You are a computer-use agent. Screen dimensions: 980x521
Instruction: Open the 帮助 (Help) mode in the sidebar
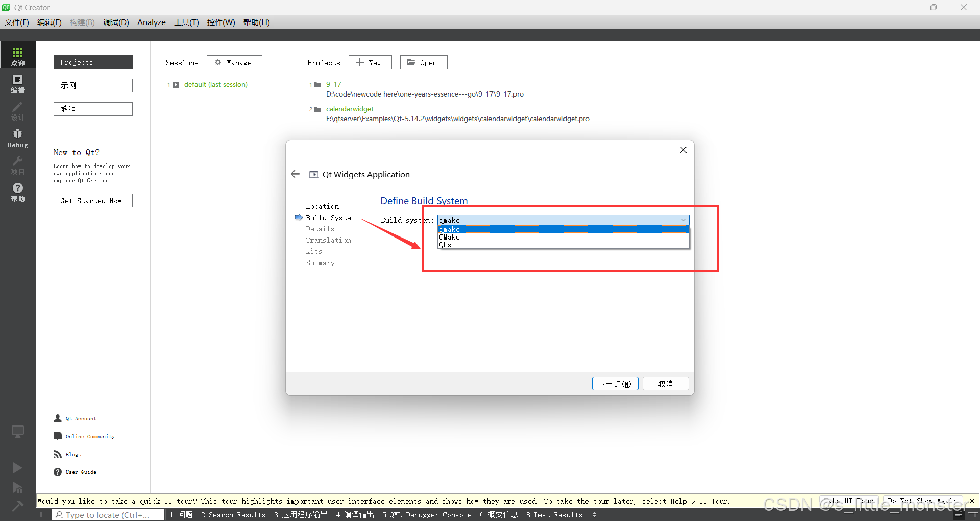18,192
